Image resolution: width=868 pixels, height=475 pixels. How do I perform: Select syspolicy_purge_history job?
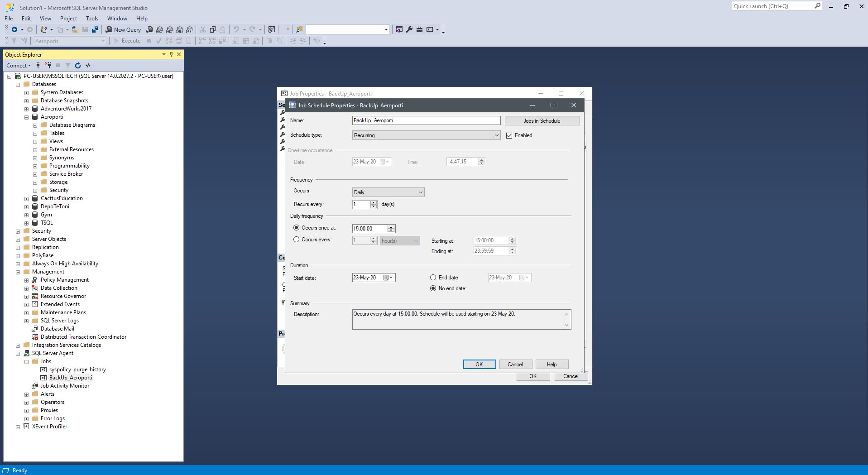point(77,369)
